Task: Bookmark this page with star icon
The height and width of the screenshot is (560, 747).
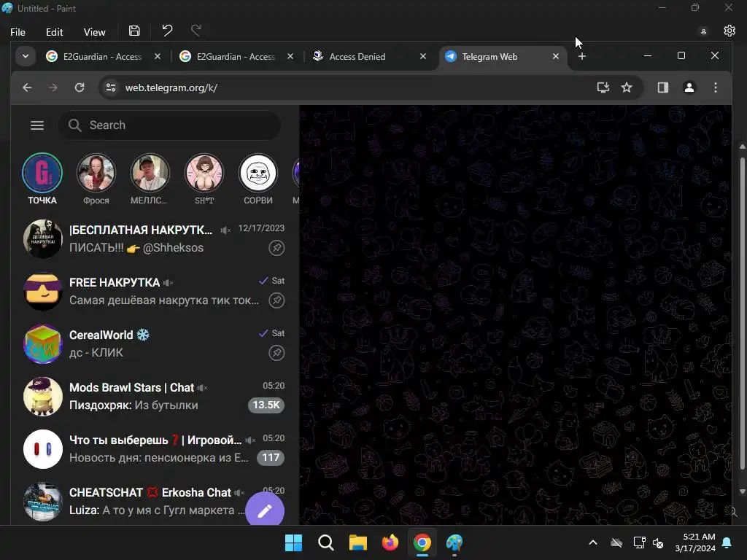Action: (627, 87)
